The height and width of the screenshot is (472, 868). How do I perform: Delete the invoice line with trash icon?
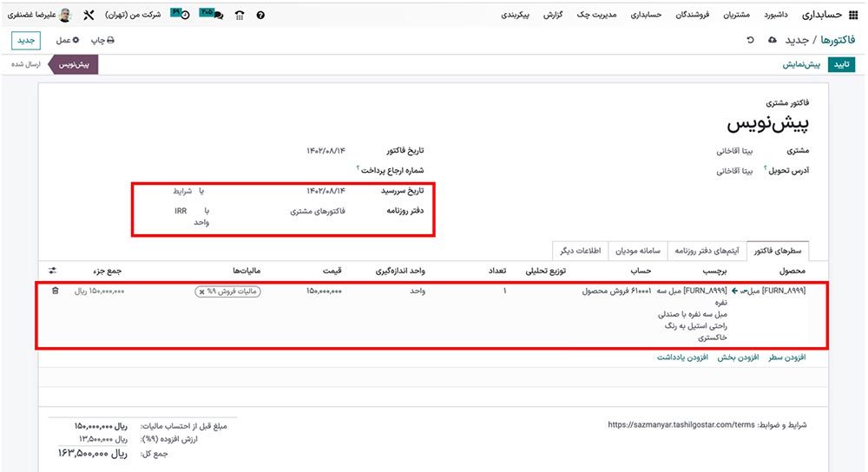[x=55, y=291]
